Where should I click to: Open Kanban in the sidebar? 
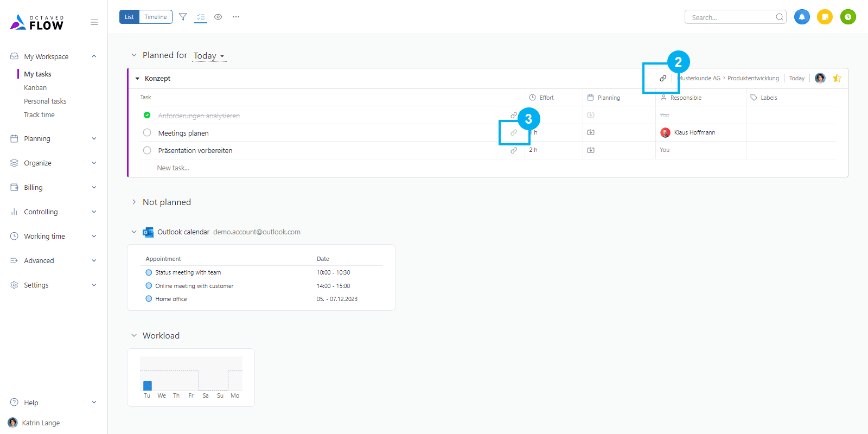coord(35,87)
